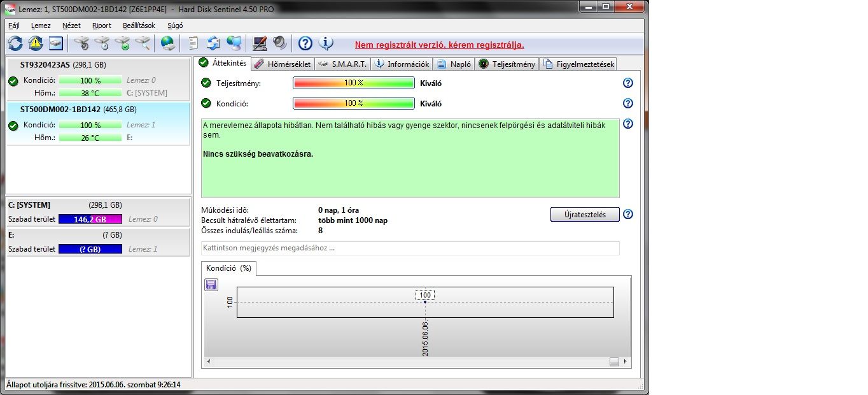
Task: Click the speaker sound toolbar icon
Action: pos(280,43)
